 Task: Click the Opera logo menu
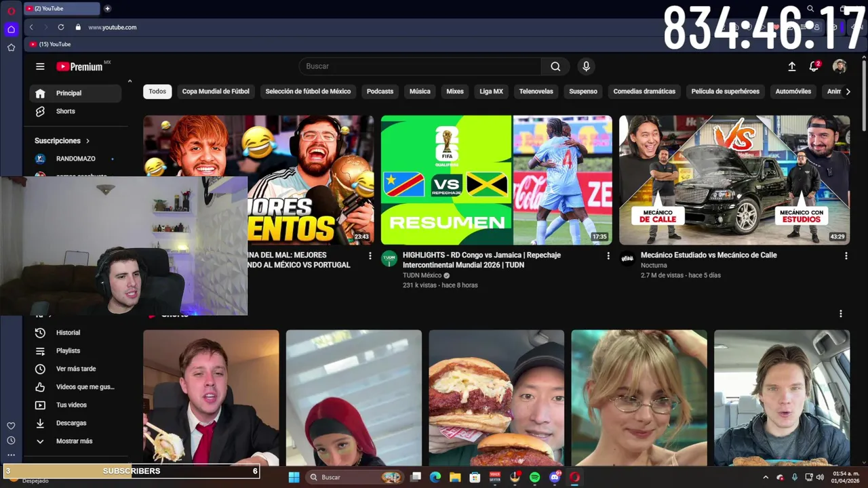coord(11,11)
